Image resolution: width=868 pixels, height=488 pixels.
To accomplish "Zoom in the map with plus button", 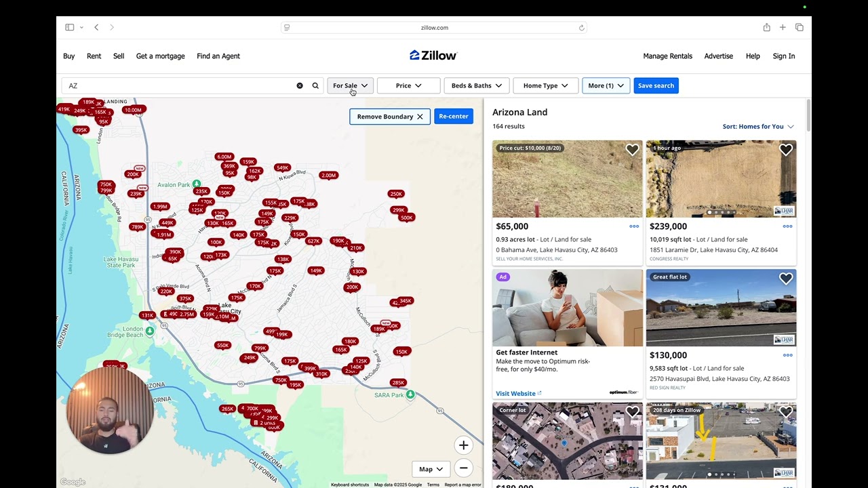I will (463, 445).
